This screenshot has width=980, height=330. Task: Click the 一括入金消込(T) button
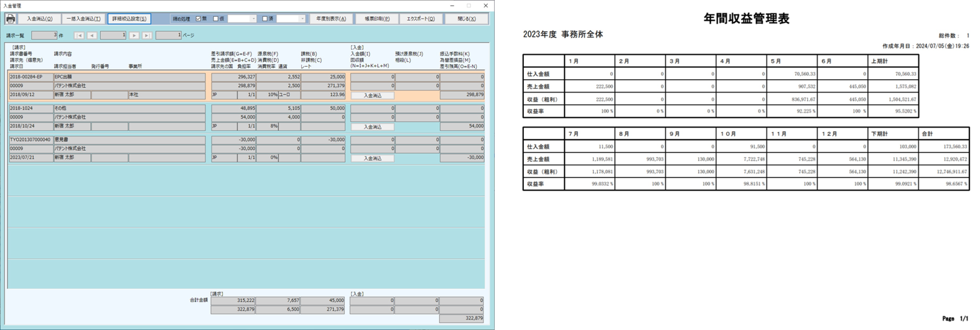(x=83, y=19)
